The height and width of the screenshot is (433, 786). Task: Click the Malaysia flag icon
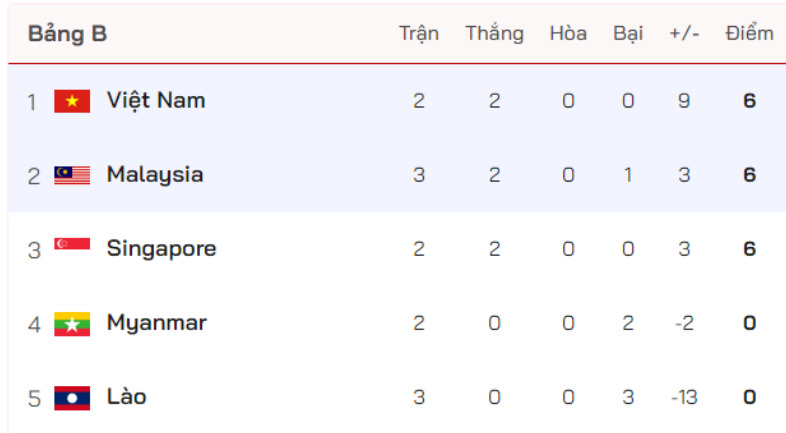coord(72,175)
